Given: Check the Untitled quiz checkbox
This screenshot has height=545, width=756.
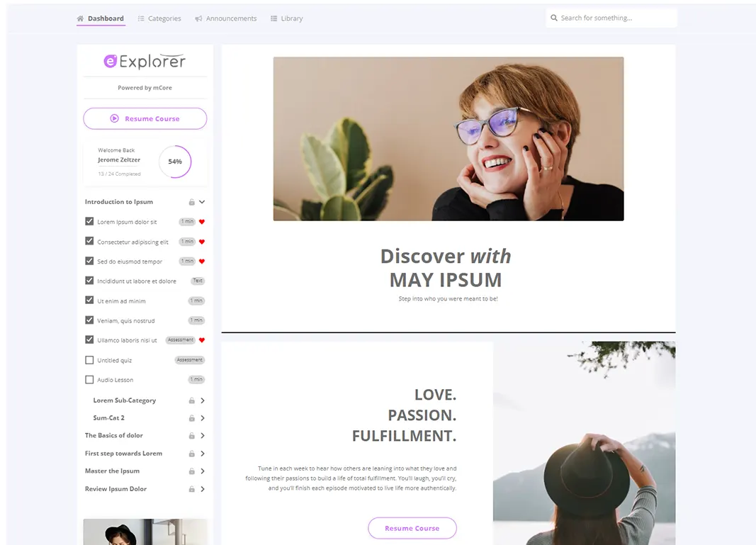Looking at the screenshot, I should click(x=89, y=360).
